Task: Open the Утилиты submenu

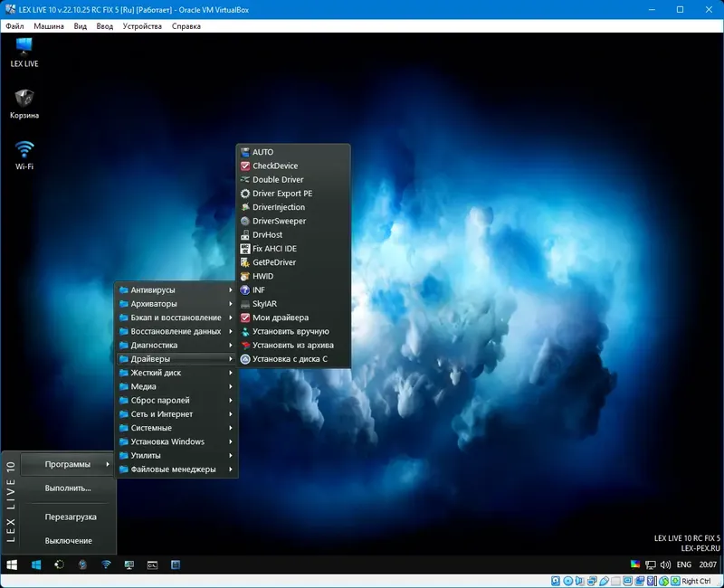Action: pos(176,456)
